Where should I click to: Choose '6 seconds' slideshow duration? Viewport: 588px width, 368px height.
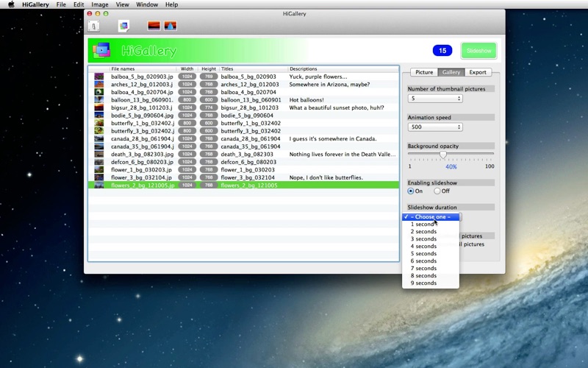(x=431, y=261)
